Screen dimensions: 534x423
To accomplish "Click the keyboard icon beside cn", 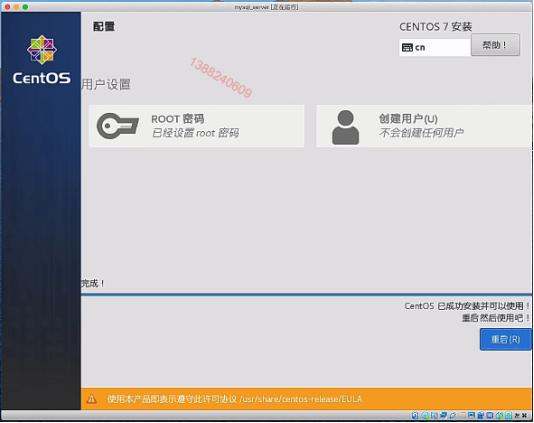I will (x=407, y=47).
